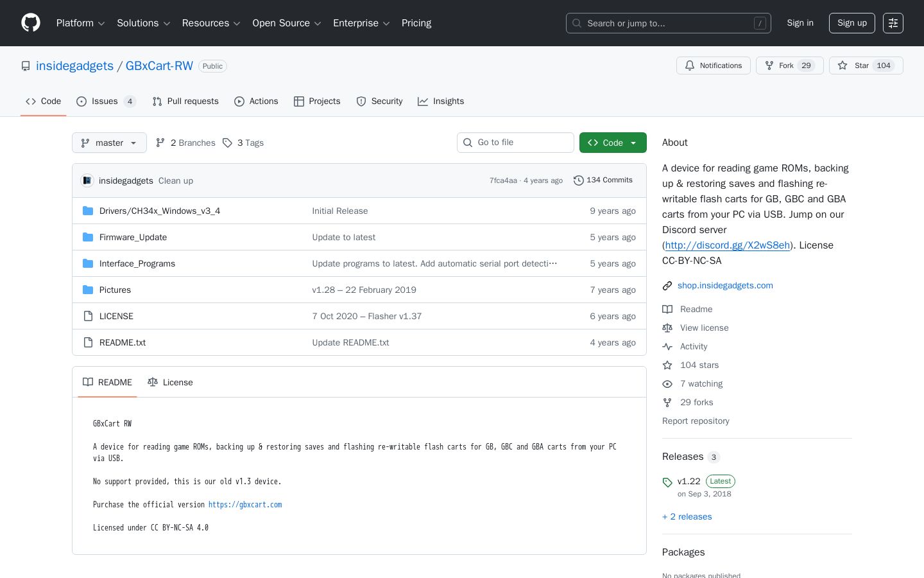The height and width of the screenshot is (578, 924).
Task: Click the LICENSE file icon
Action: tap(88, 316)
